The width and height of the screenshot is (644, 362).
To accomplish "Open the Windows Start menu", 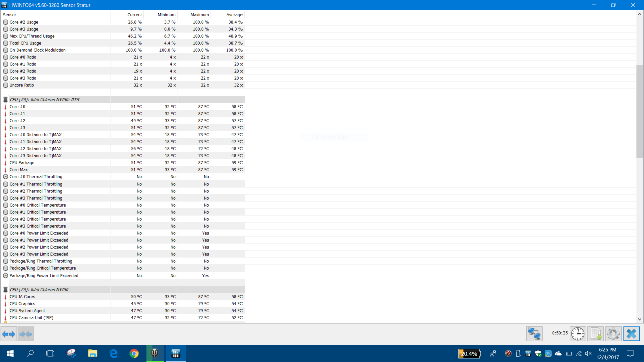I will click(x=10, y=353).
